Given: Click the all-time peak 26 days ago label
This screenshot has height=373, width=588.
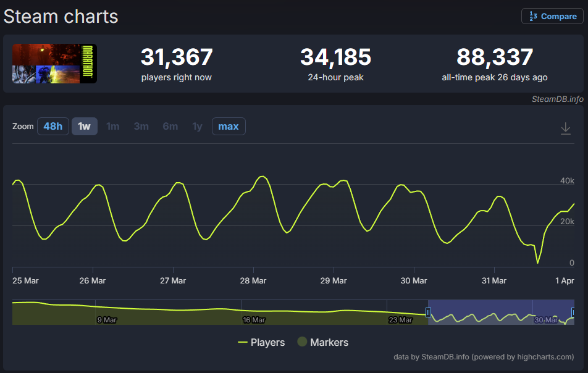Looking at the screenshot, I should [x=495, y=77].
